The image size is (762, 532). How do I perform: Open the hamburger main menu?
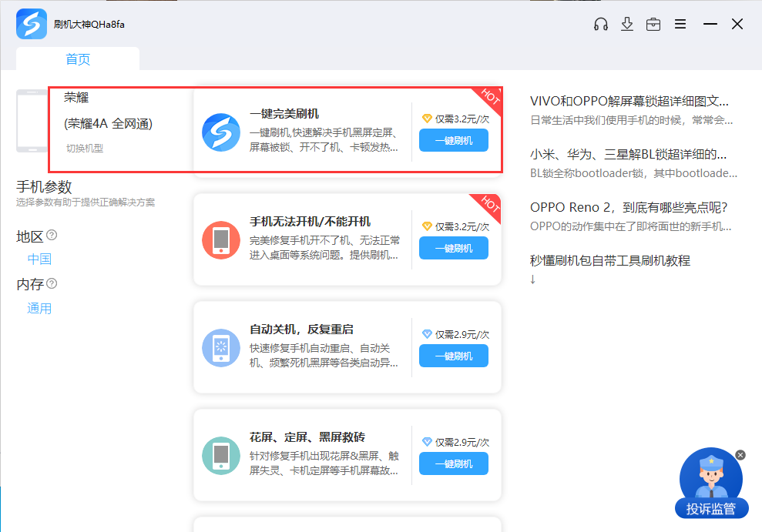[680, 24]
